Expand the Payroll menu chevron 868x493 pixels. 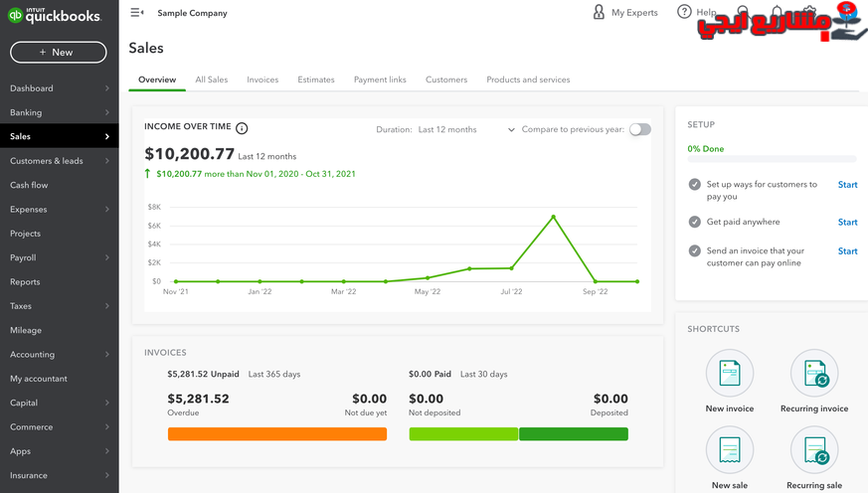tap(106, 257)
